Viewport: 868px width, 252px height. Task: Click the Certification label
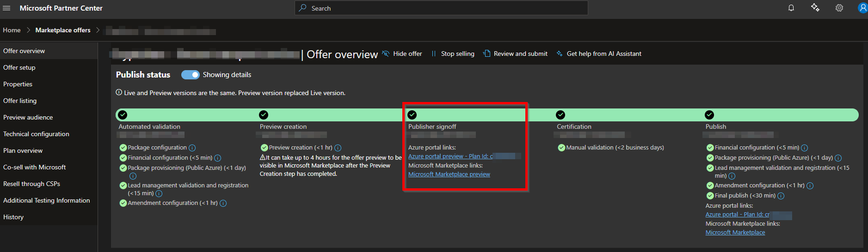coord(574,126)
